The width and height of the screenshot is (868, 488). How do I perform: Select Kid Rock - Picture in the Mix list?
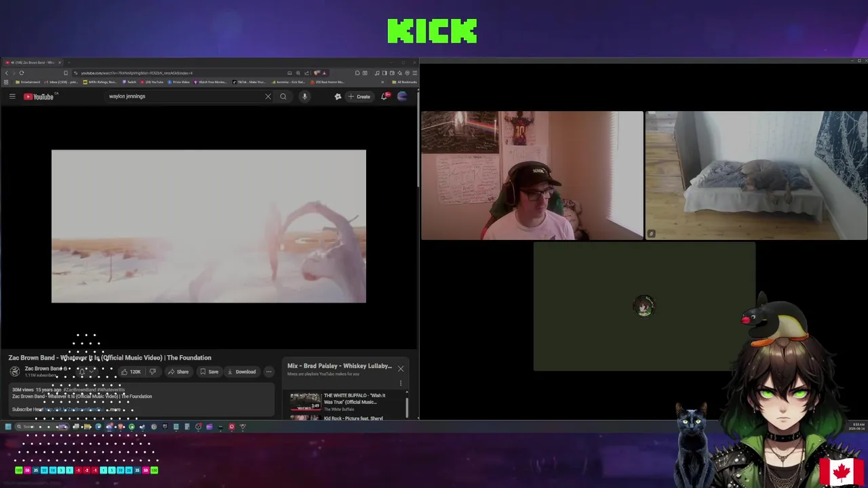coord(353,418)
